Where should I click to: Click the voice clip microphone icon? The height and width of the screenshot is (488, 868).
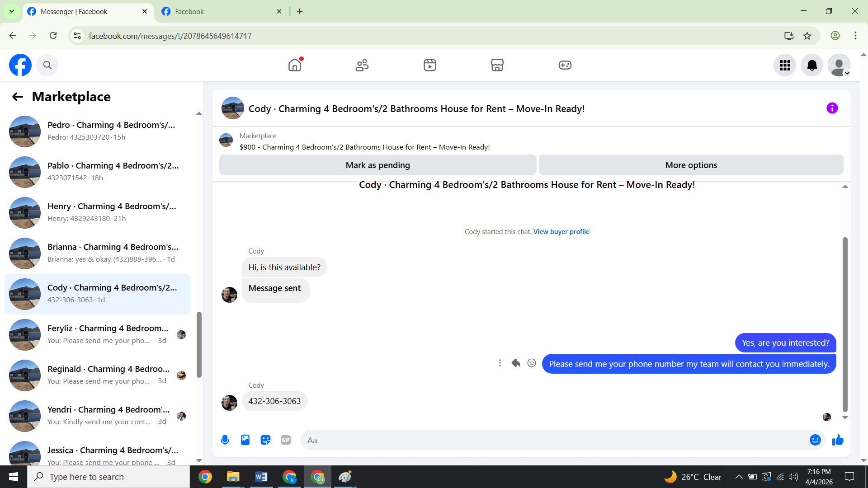pos(225,440)
